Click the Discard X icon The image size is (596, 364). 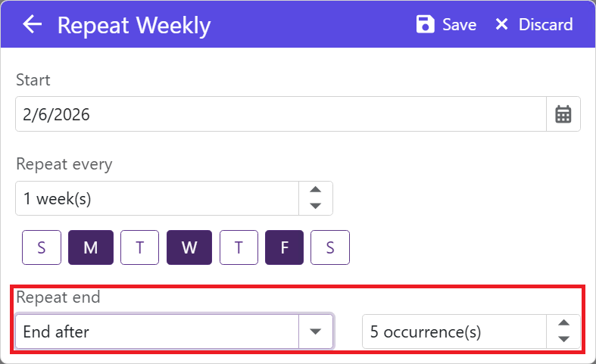click(501, 25)
